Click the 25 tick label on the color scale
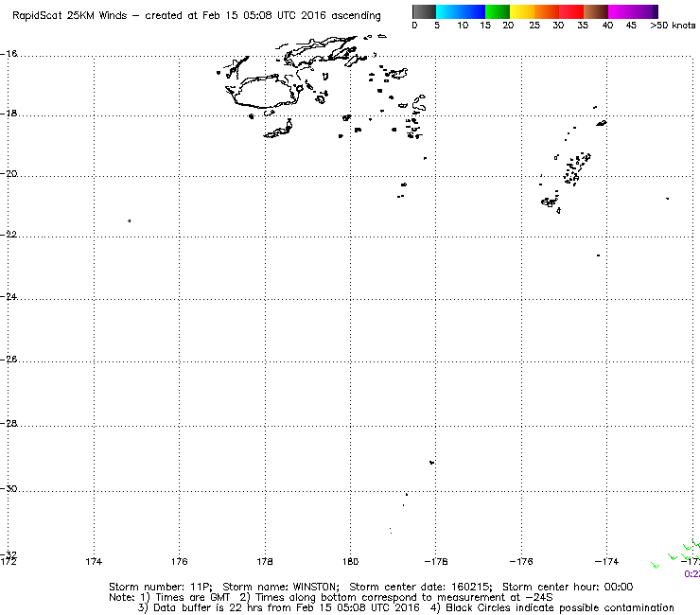Image resolution: width=700 pixels, height=615 pixels. click(534, 26)
